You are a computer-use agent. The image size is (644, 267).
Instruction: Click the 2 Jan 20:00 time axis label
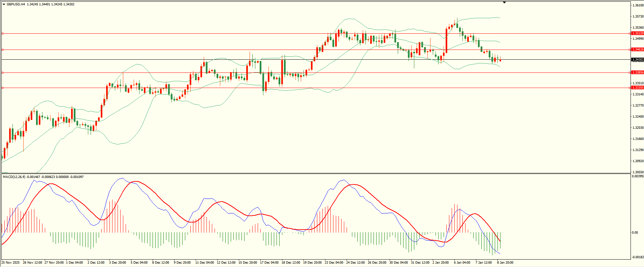[x=441, y=262]
